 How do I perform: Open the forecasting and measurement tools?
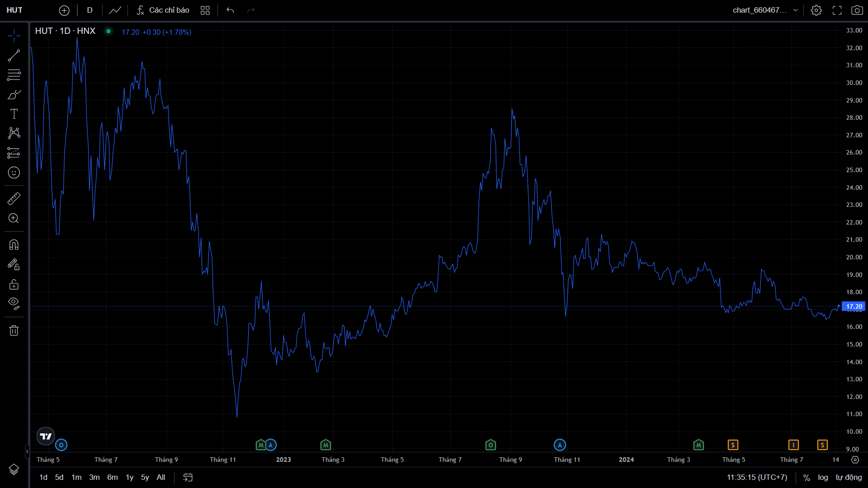point(14,153)
